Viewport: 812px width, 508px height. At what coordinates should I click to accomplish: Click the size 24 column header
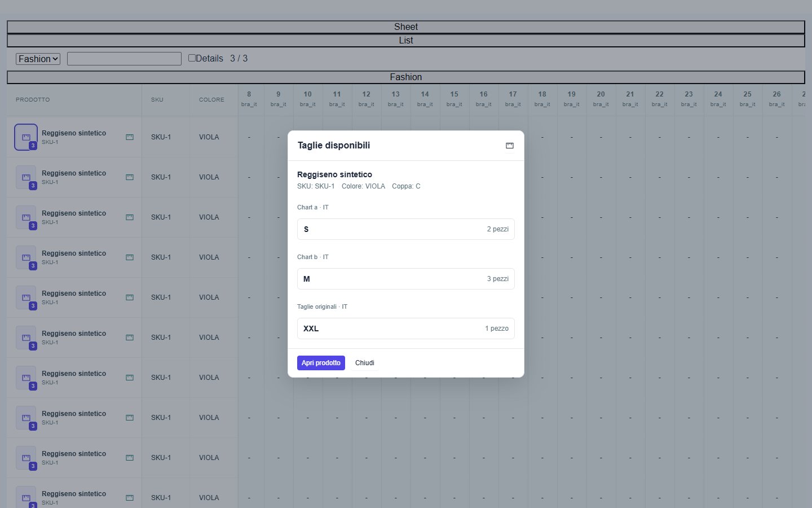click(x=718, y=99)
